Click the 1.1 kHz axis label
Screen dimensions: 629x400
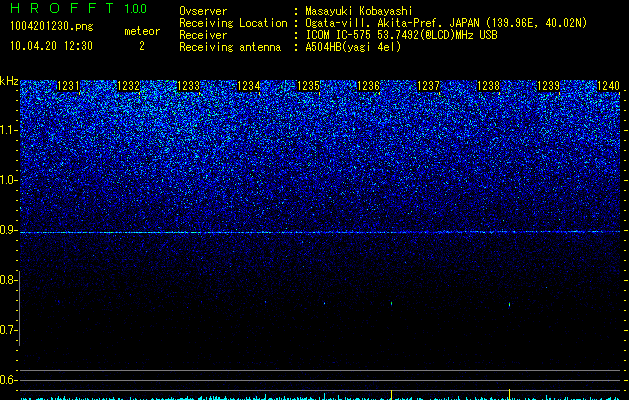tap(9, 130)
